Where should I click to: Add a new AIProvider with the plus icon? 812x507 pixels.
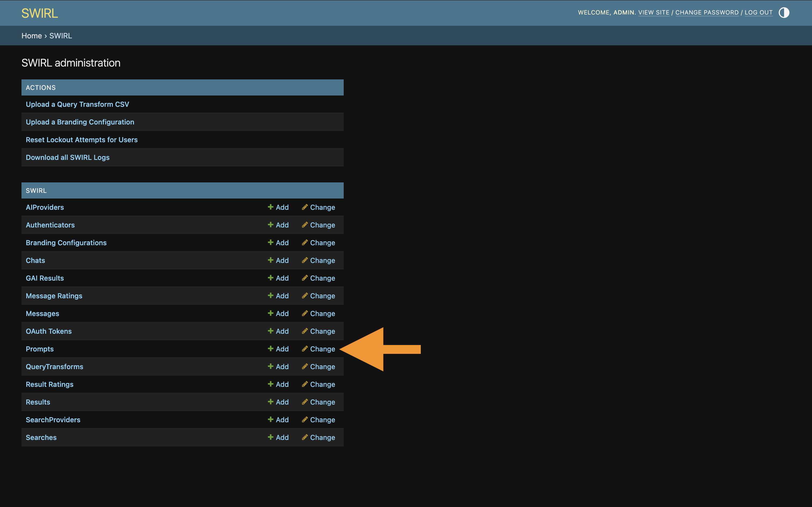[271, 207]
